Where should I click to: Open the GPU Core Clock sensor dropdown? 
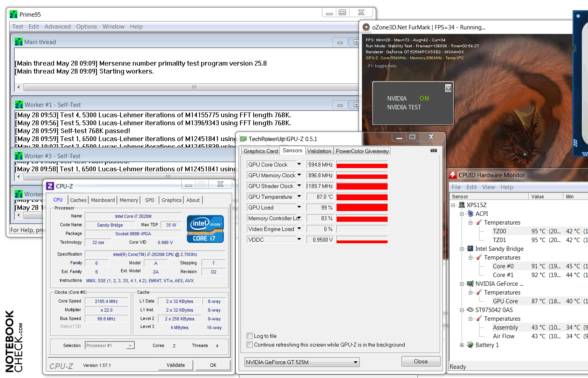click(299, 164)
